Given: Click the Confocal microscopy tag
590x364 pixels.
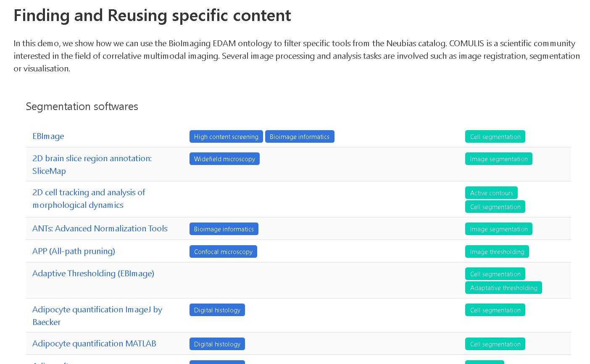Looking at the screenshot, I should click(223, 252).
